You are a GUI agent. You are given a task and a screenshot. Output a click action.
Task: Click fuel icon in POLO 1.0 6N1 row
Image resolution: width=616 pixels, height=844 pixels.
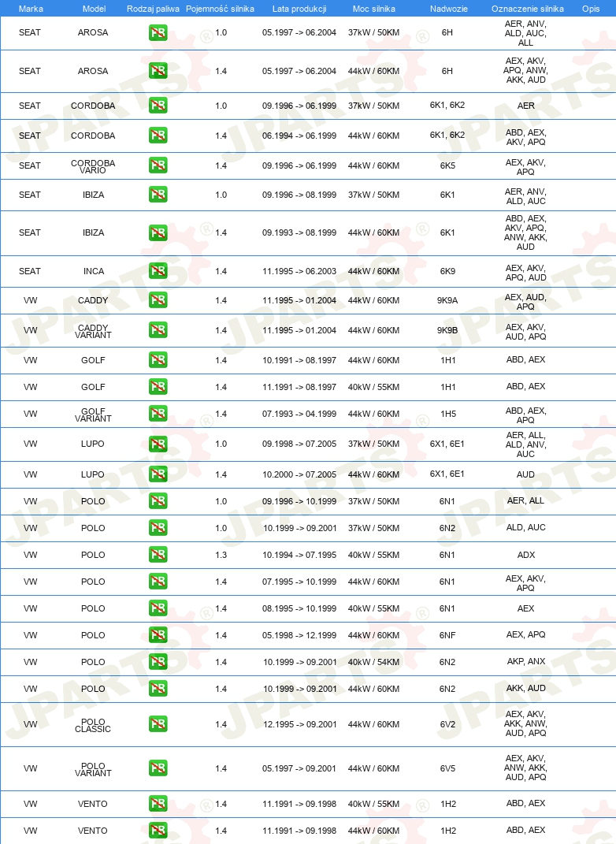pos(158,501)
